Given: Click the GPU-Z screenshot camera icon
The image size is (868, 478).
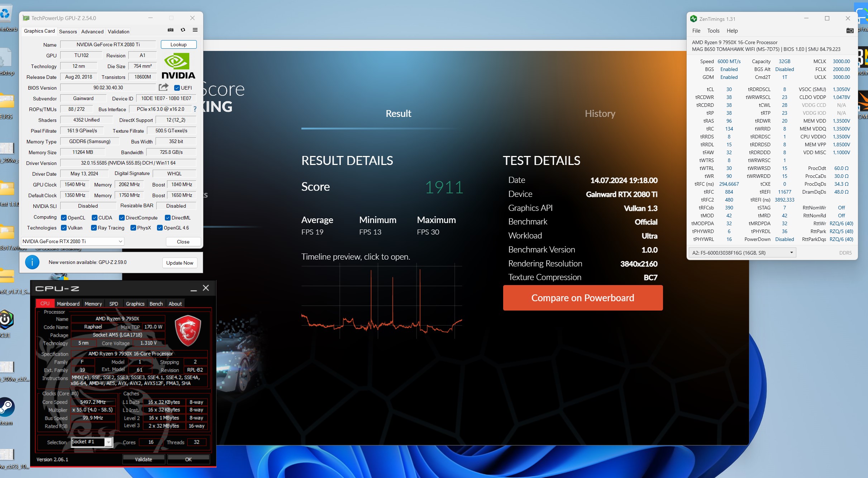Looking at the screenshot, I should tap(171, 30).
